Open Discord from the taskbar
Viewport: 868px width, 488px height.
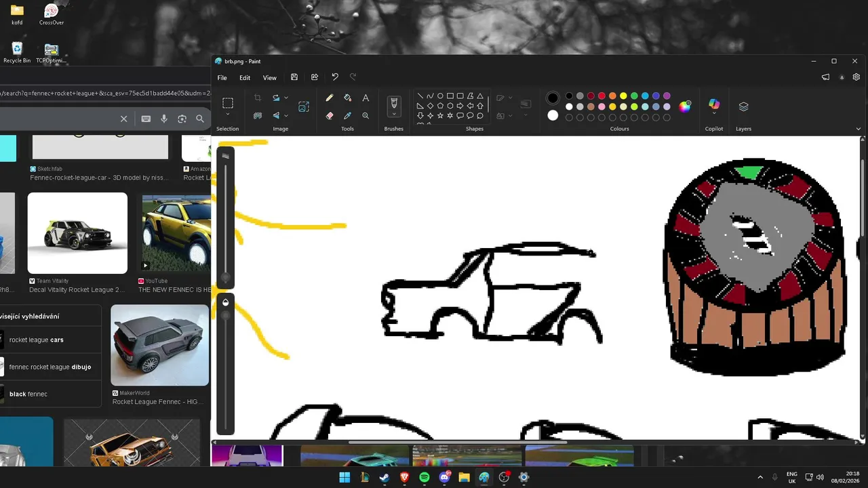coord(445,477)
